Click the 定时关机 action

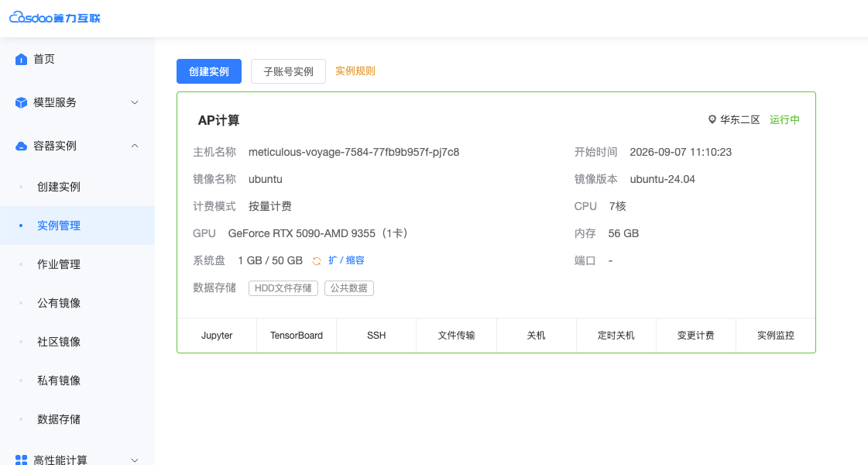[x=616, y=336]
